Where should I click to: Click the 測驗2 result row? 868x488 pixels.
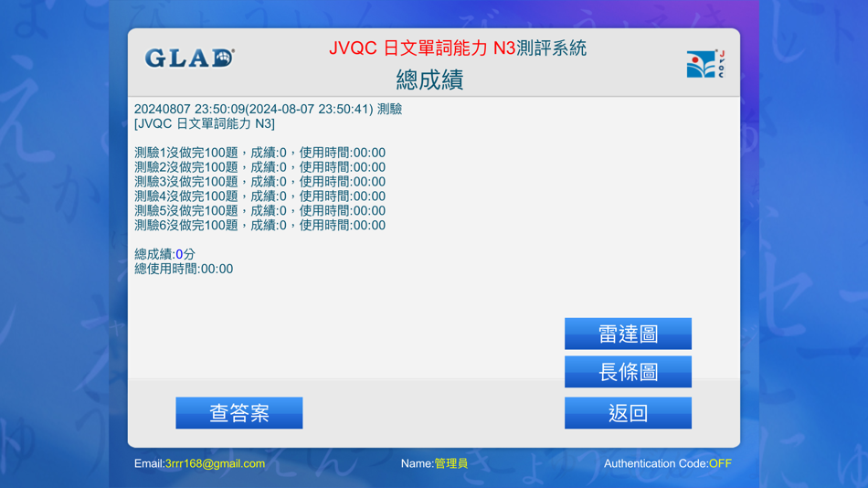coord(259,167)
